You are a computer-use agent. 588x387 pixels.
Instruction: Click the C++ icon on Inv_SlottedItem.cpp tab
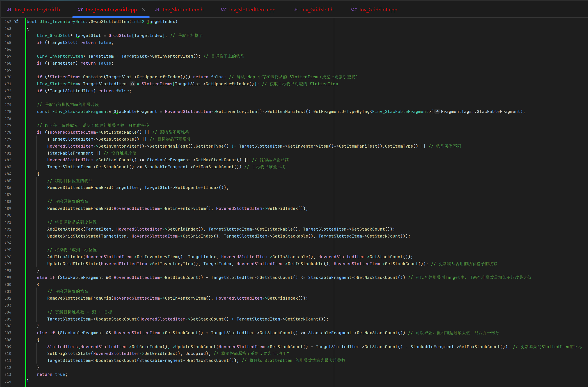point(224,10)
